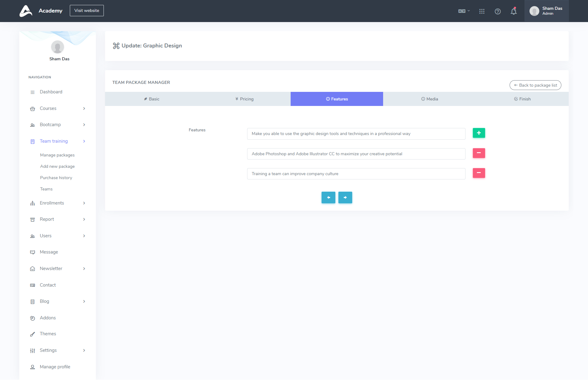Open the help question mark icon
Screen dimensions: 588x380
coord(498,11)
